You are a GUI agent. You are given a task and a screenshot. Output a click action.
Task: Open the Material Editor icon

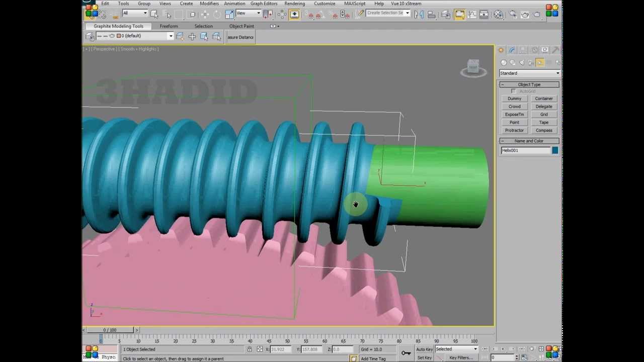[x=498, y=14]
